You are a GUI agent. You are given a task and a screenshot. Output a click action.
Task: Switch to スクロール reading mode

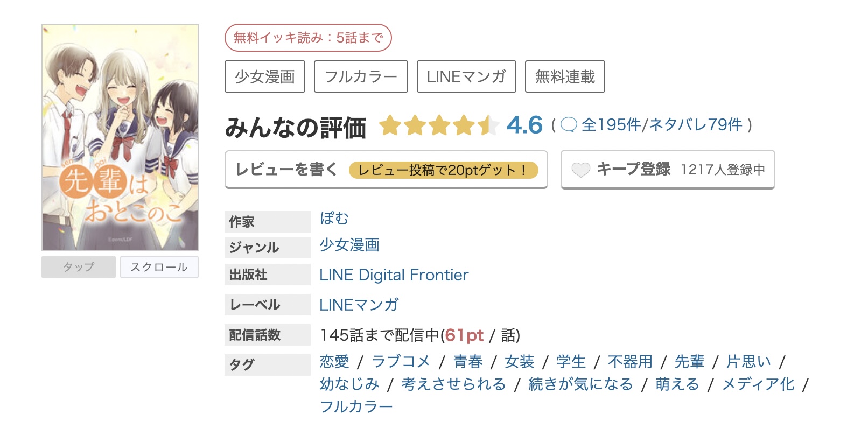pos(159,267)
